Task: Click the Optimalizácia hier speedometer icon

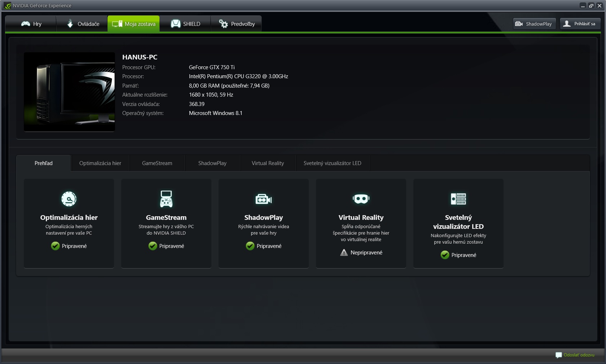Action: (69, 199)
